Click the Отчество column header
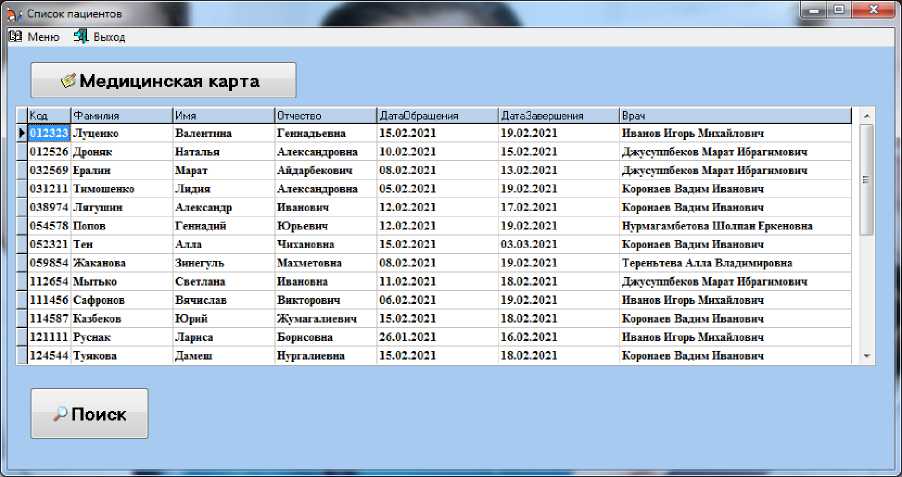This screenshot has width=902, height=477. point(326,116)
